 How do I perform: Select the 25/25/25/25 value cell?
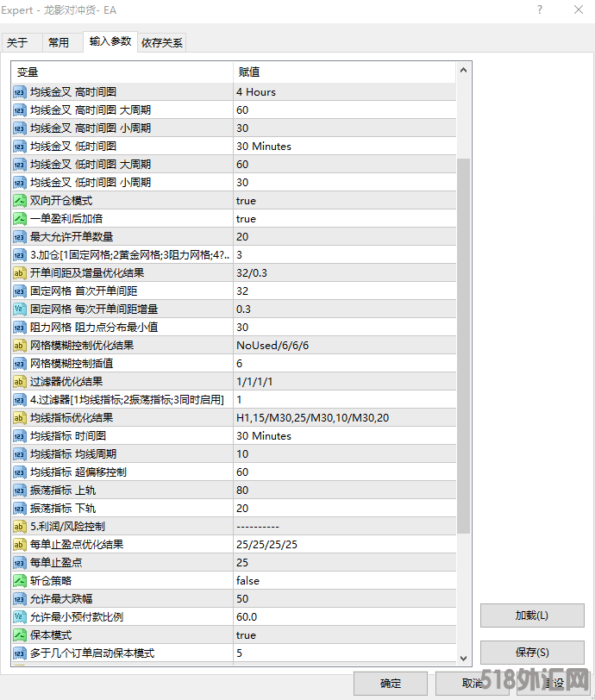(x=344, y=545)
